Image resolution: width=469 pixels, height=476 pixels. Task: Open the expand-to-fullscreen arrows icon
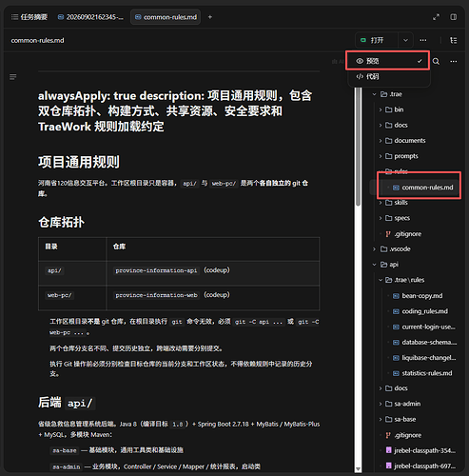437,17
